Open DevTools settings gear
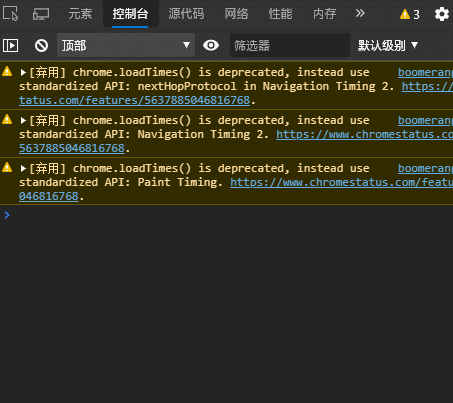Viewport: 453px width, 403px height. (442, 14)
